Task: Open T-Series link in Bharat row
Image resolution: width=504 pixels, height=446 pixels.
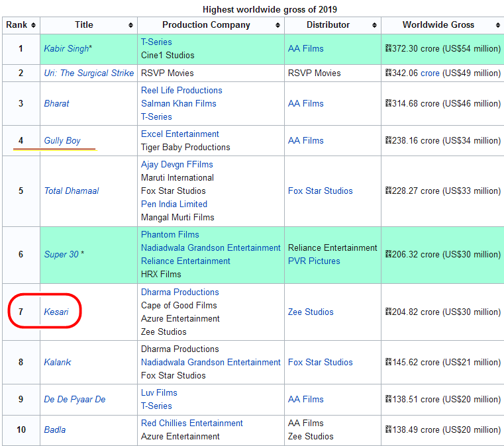Action: [x=156, y=116]
